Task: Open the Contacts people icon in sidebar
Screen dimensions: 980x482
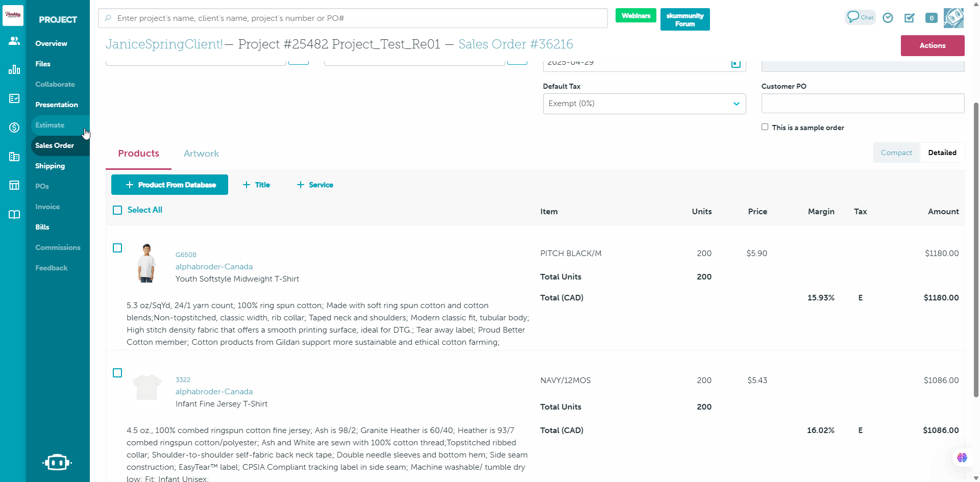Action: [x=14, y=40]
